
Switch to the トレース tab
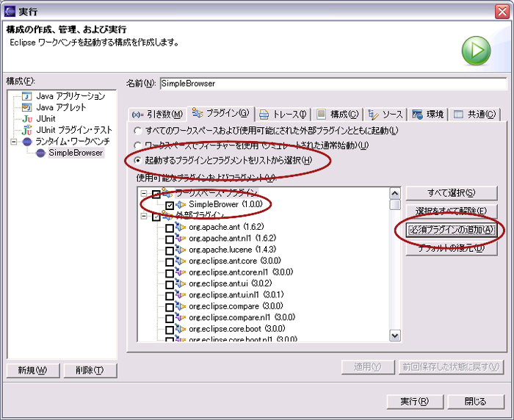(283, 115)
